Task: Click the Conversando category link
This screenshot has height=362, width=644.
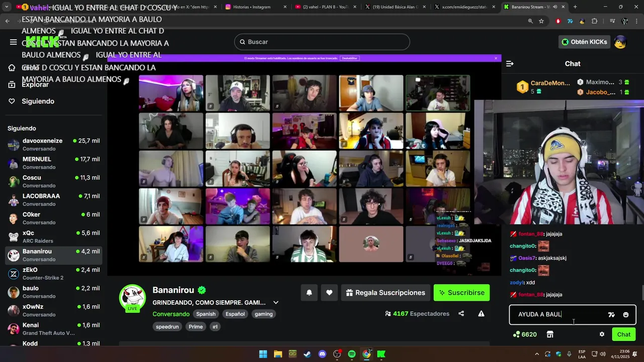Action: click(171, 314)
